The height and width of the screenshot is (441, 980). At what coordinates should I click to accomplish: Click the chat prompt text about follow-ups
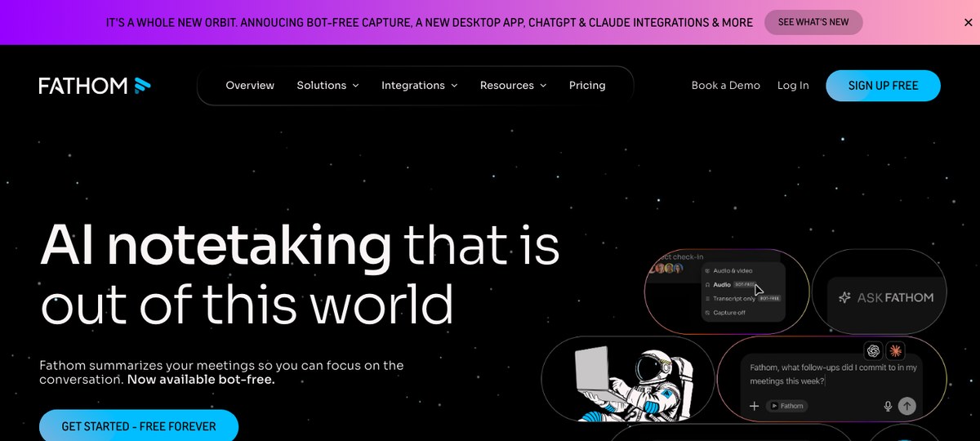pos(833,374)
